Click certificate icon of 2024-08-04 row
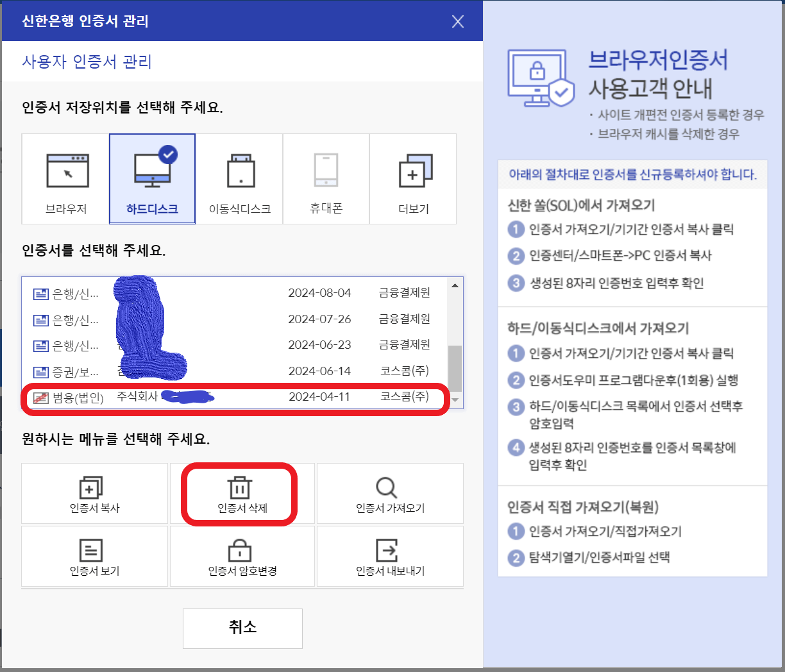The height and width of the screenshot is (672, 785). tap(40, 294)
